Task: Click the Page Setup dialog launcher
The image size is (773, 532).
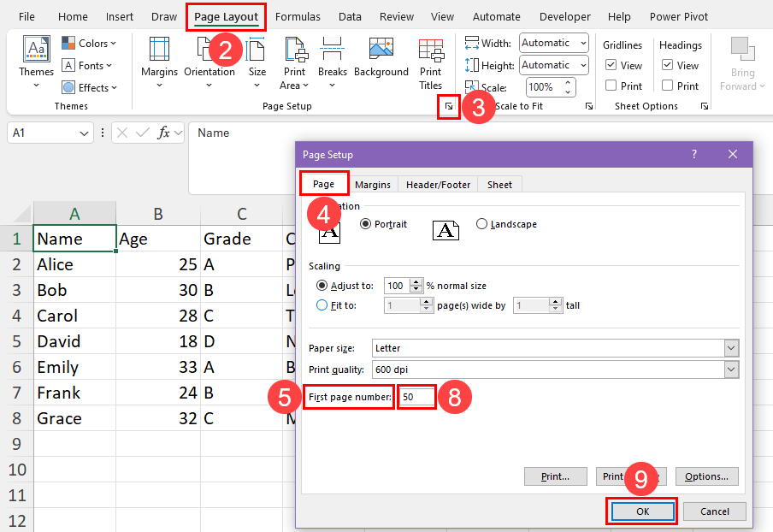Action: point(449,106)
